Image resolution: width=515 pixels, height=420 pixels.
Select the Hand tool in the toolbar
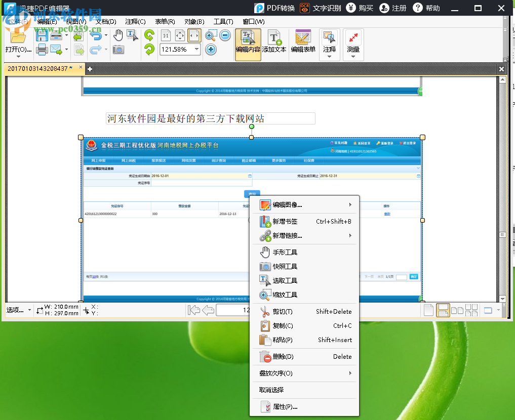tap(118, 35)
